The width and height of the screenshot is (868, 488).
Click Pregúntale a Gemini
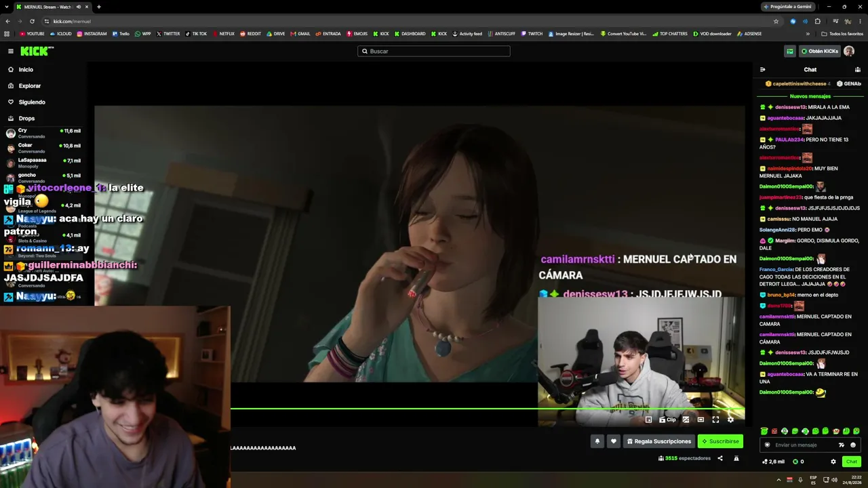[787, 7]
